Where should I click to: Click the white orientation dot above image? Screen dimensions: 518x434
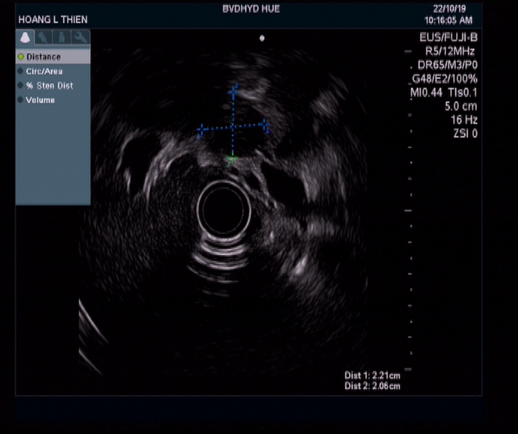(x=262, y=38)
